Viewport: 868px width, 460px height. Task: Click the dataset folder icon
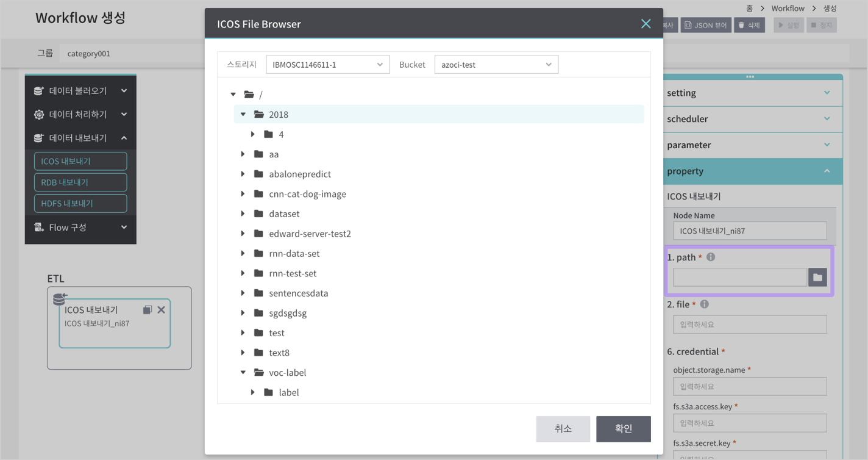[x=258, y=214]
